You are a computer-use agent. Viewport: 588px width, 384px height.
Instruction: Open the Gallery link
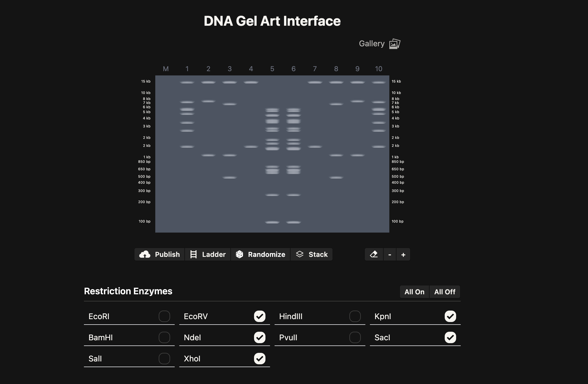pyautogui.click(x=371, y=43)
